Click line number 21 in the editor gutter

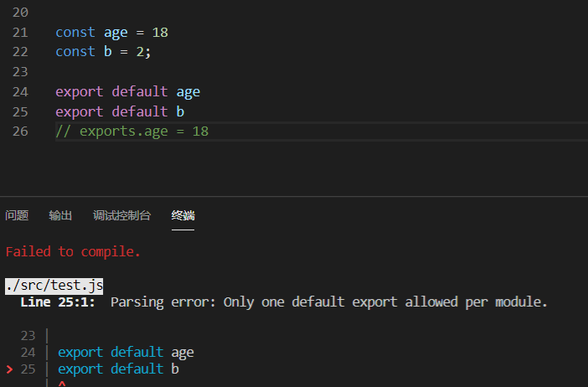click(20, 33)
